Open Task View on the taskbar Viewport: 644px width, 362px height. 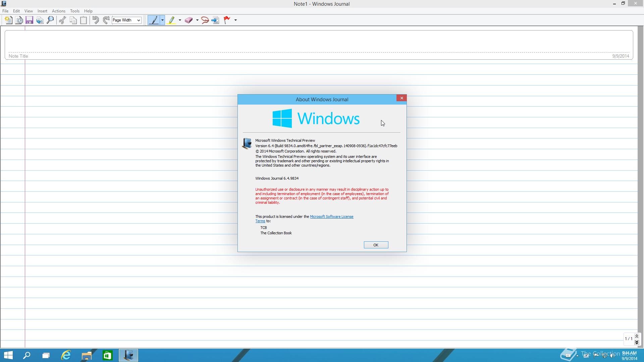tap(46, 355)
